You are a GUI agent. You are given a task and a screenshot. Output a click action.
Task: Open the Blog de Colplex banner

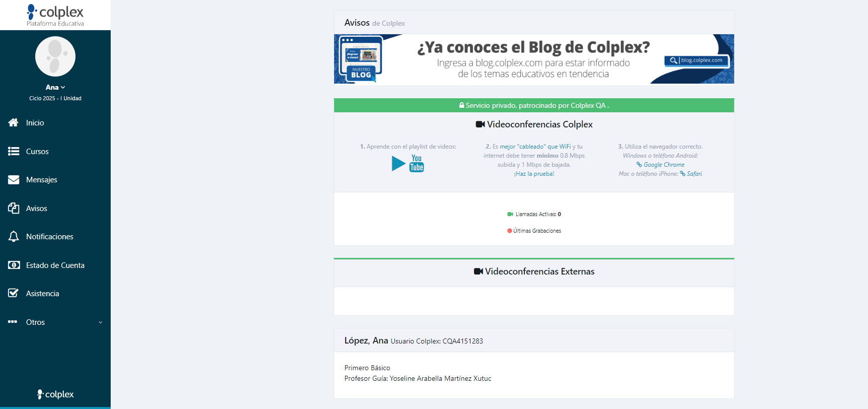coord(534,59)
